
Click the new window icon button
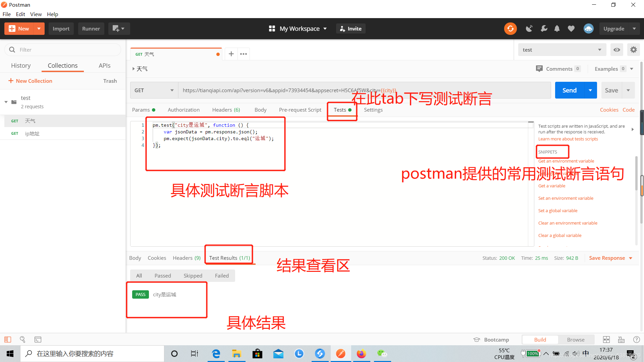pyautogui.click(x=119, y=28)
